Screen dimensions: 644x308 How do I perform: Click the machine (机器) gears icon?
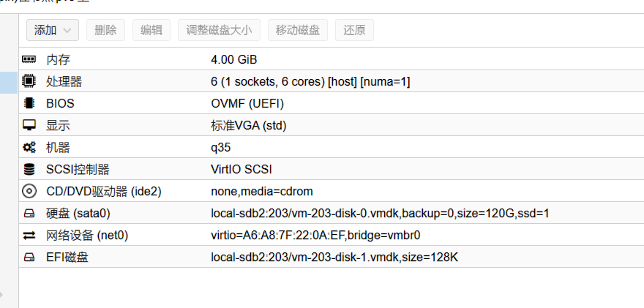pyautogui.click(x=29, y=147)
